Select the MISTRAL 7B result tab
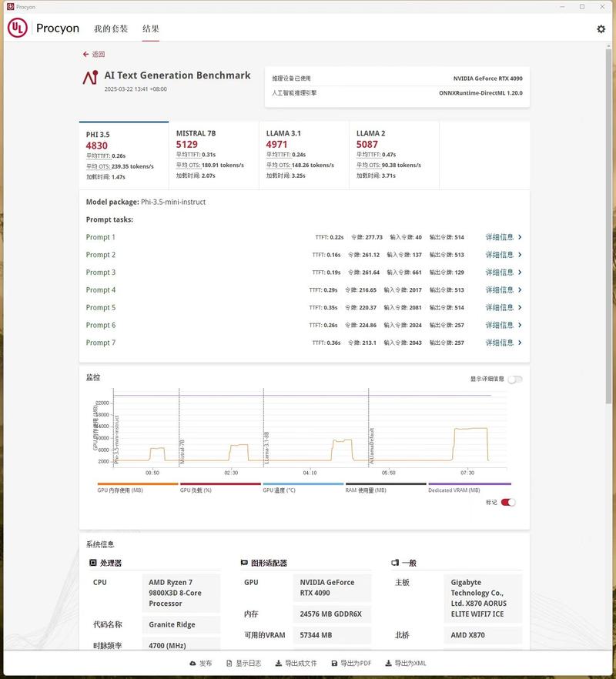 tap(214, 156)
